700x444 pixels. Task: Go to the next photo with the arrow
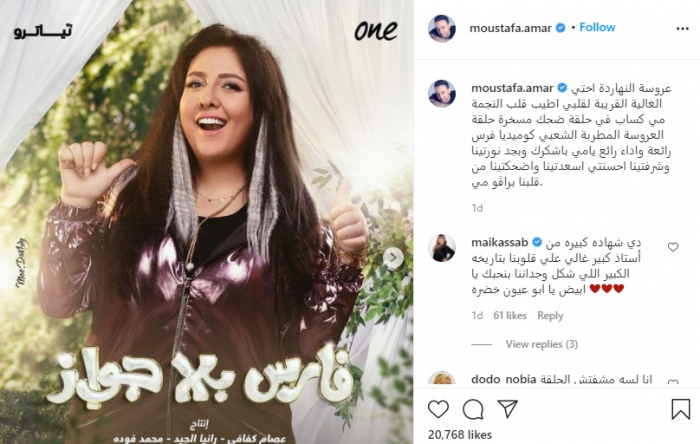click(393, 257)
